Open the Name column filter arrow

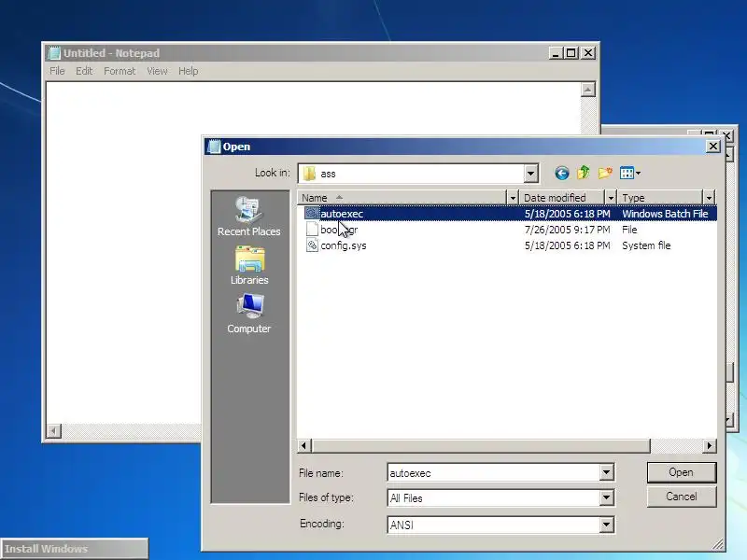513,198
